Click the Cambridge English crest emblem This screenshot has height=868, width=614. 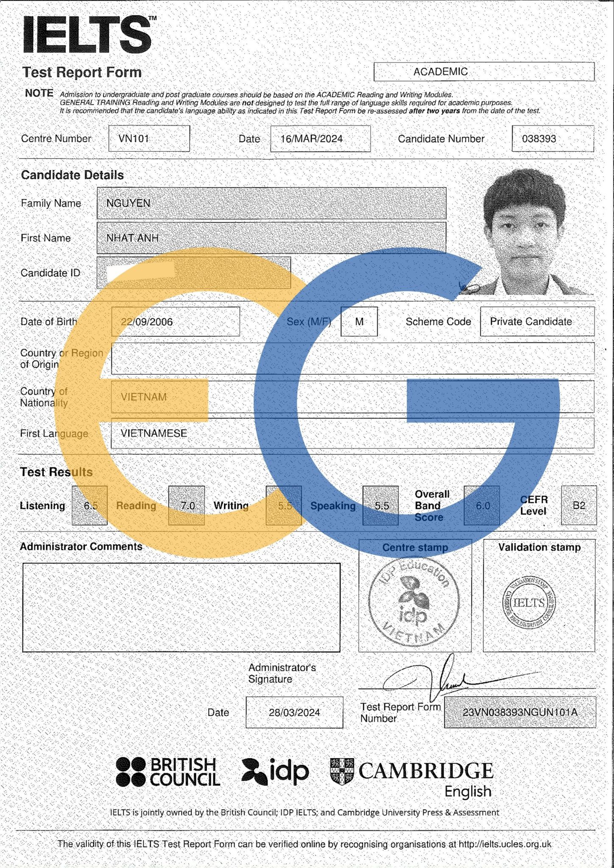tap(342, 771)
